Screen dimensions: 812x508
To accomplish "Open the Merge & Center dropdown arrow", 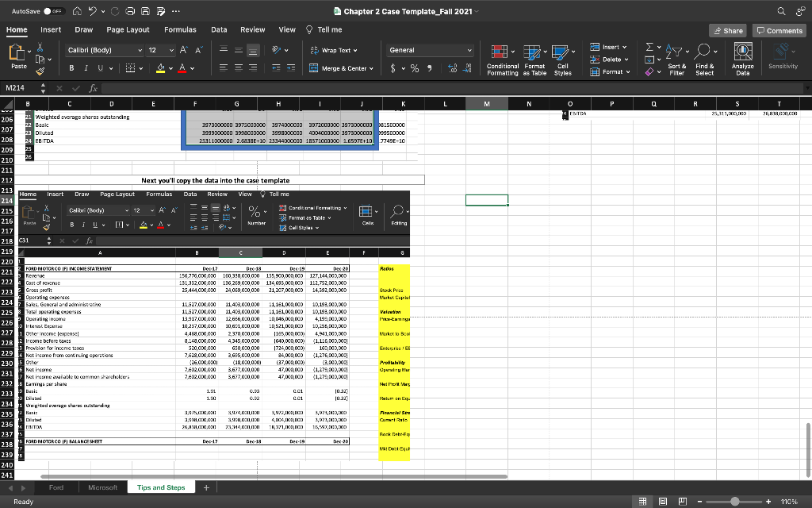I will [373, 68].
